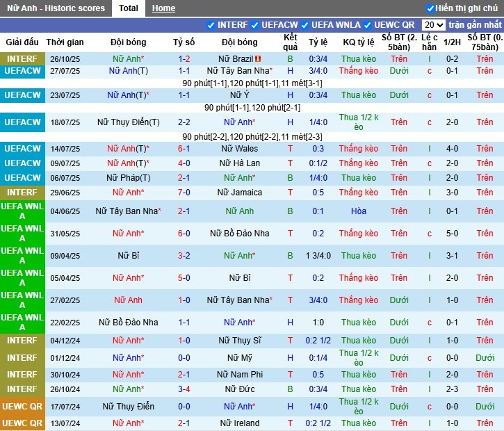The width and height of the screenshot is (504, 431).
Task: Open Nữ Ireland team link
Action: (239, 423)
